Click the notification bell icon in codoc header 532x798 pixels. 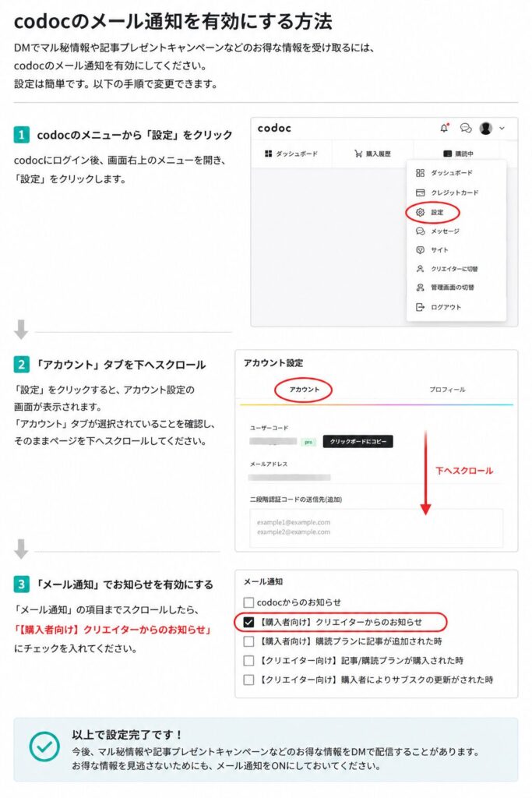[x=445, y=129]
